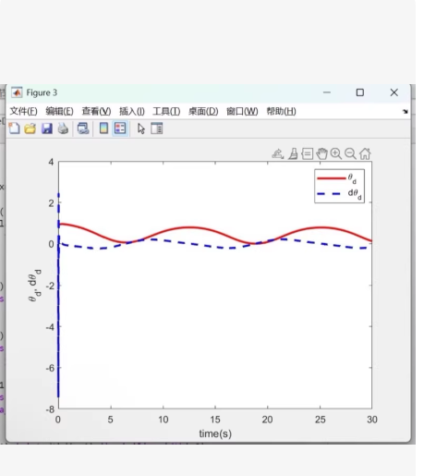Open the 插入(I) menu
The width and height of the screenshot is (448, 476).
point(132,111)
